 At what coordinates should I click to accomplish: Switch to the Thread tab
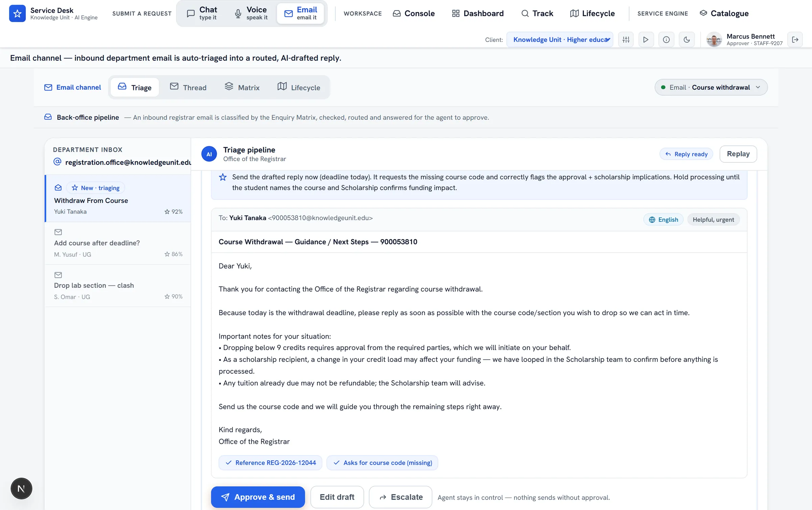[188, 87]
